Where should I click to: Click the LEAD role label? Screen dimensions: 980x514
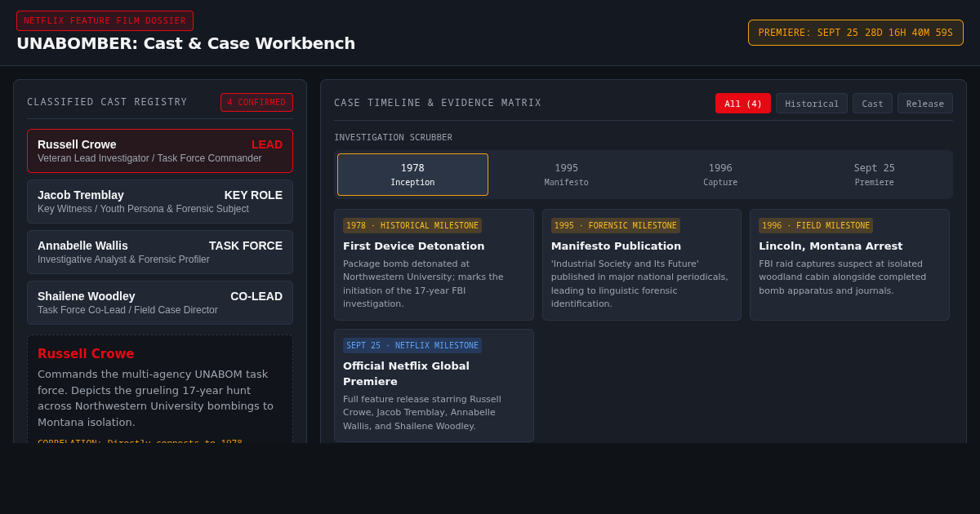point(267,144)
